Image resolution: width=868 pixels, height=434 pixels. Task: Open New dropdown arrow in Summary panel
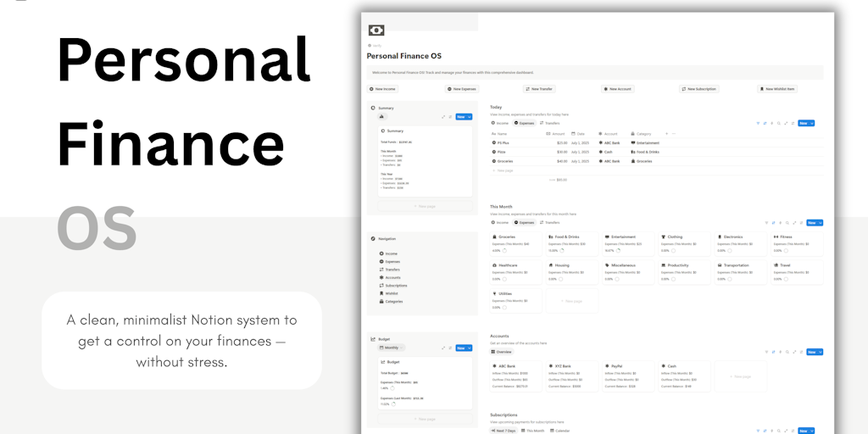coord(470,117)
